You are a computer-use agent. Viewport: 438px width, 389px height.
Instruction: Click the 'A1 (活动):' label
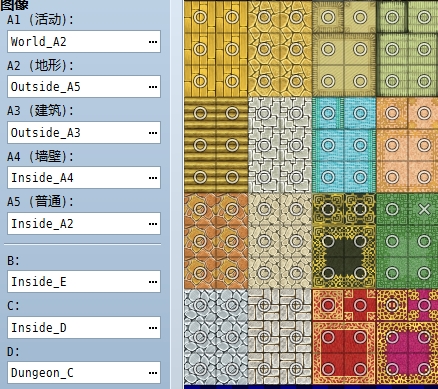(40, 20)
